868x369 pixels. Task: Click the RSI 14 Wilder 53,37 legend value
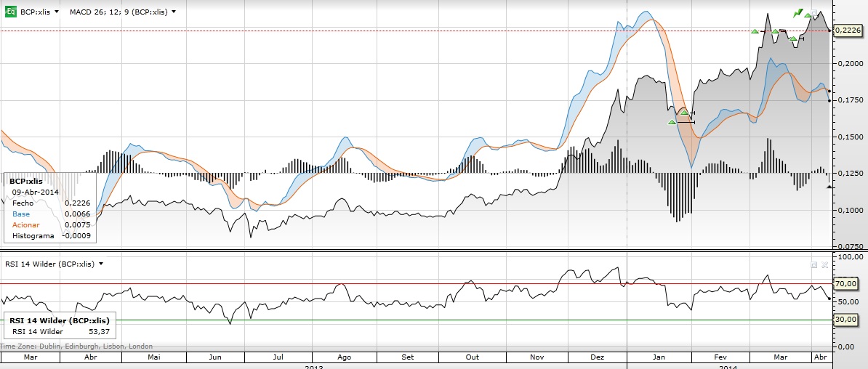click(98, 332)
